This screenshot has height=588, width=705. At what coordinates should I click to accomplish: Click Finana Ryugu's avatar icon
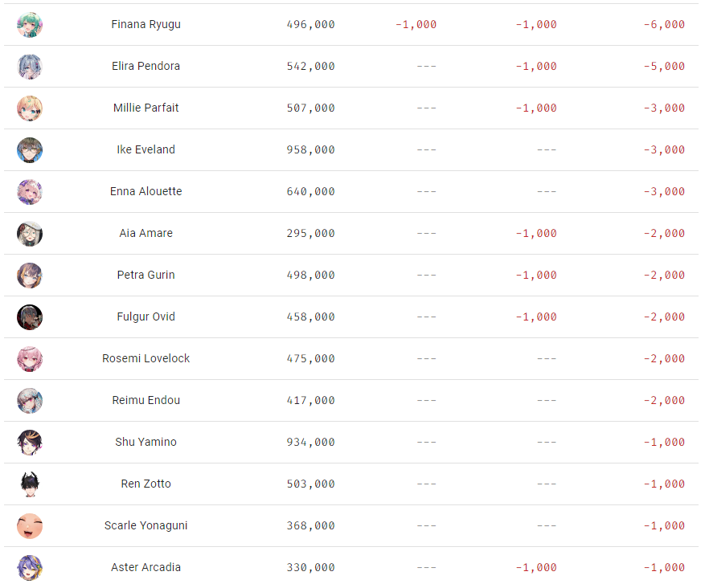(x=30, y=25)
